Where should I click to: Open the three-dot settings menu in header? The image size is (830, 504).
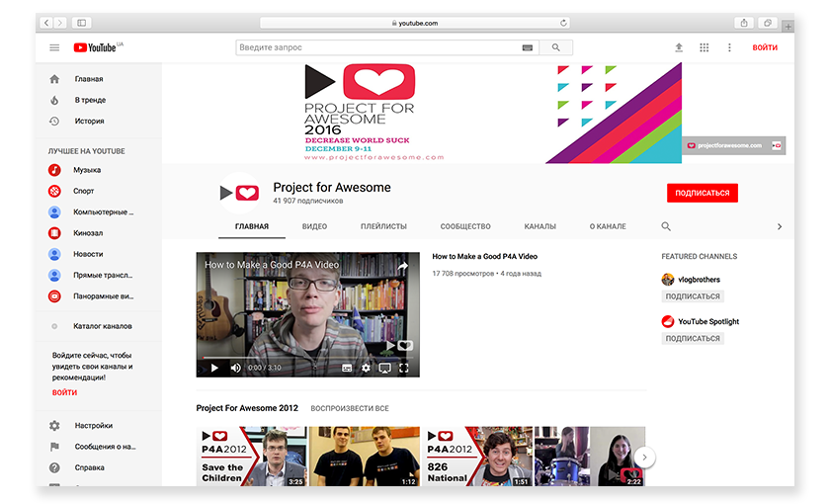click(x=730, y=47)
